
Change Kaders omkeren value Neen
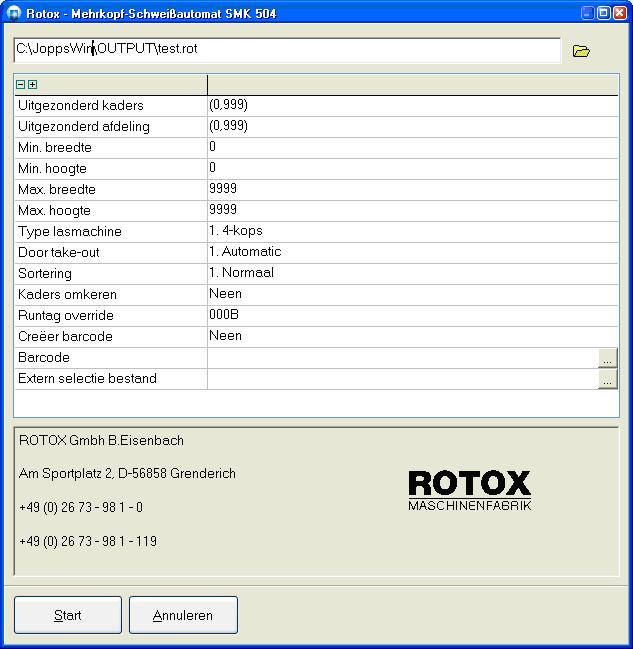click(412, 295)
